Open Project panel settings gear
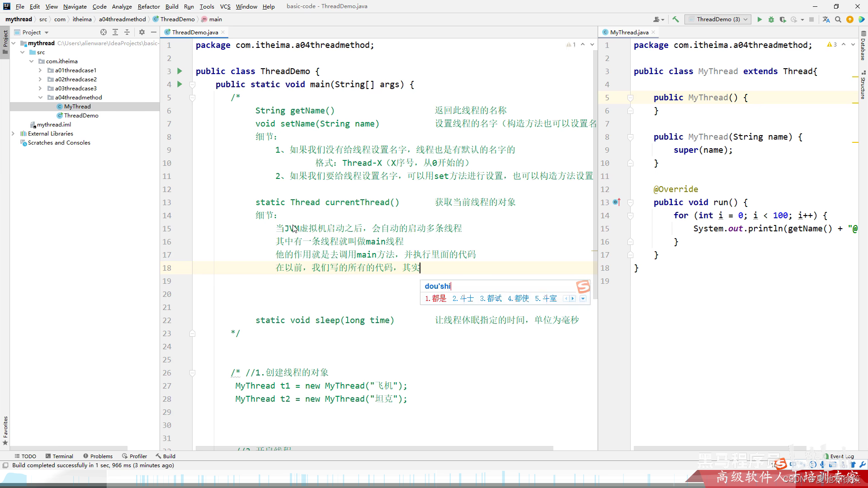Screen dimensions: 868x488 coord(142,32)
